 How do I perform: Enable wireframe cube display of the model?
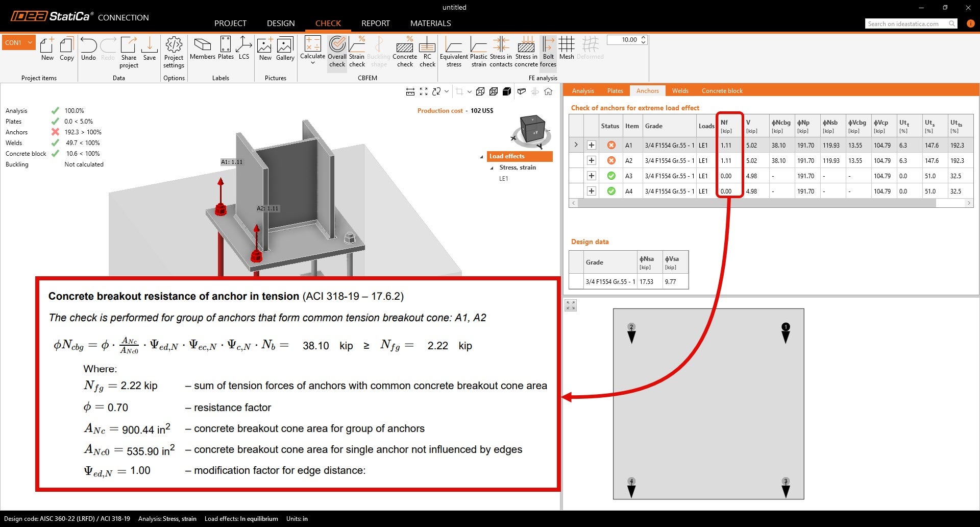pyautogui.click(x=480, y=91)
